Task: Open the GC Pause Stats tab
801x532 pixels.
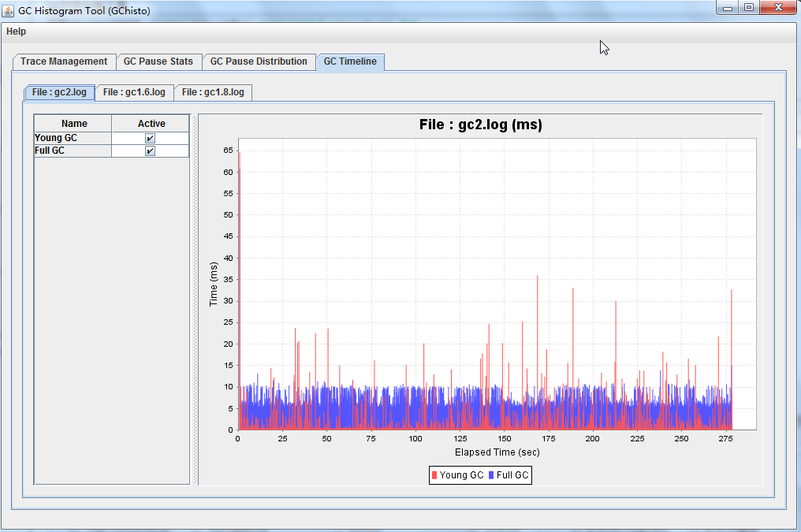Action: point(158,61)
